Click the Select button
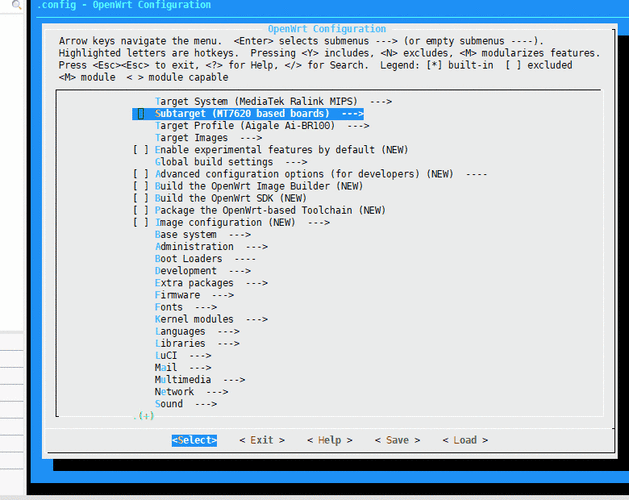This screenshot has width=629, height=500. [194, 440]
